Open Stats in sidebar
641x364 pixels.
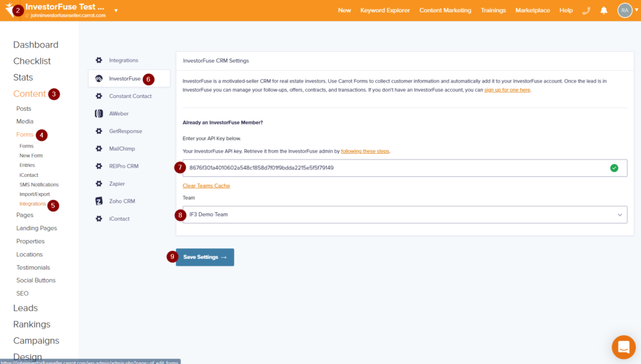[x=23, y=77]
